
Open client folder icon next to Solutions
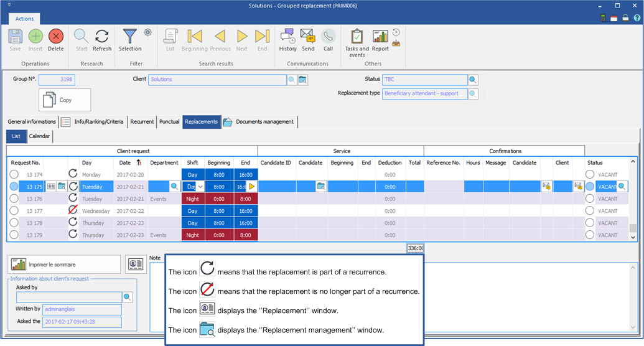(x=302, y=80)
